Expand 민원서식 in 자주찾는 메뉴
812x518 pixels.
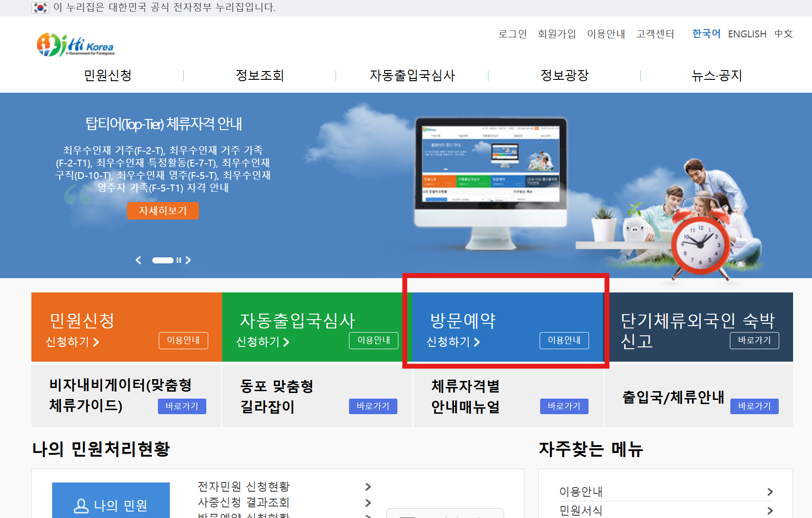770,511
